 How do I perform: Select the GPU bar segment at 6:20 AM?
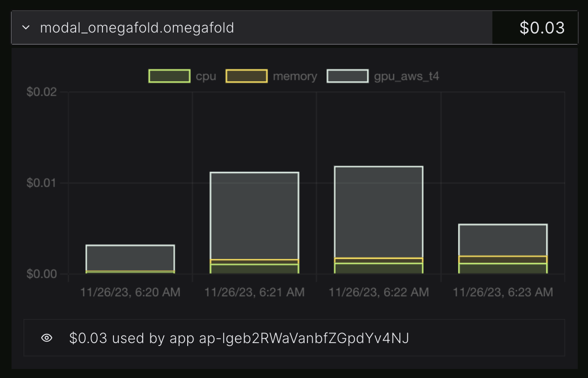(130, 258)
